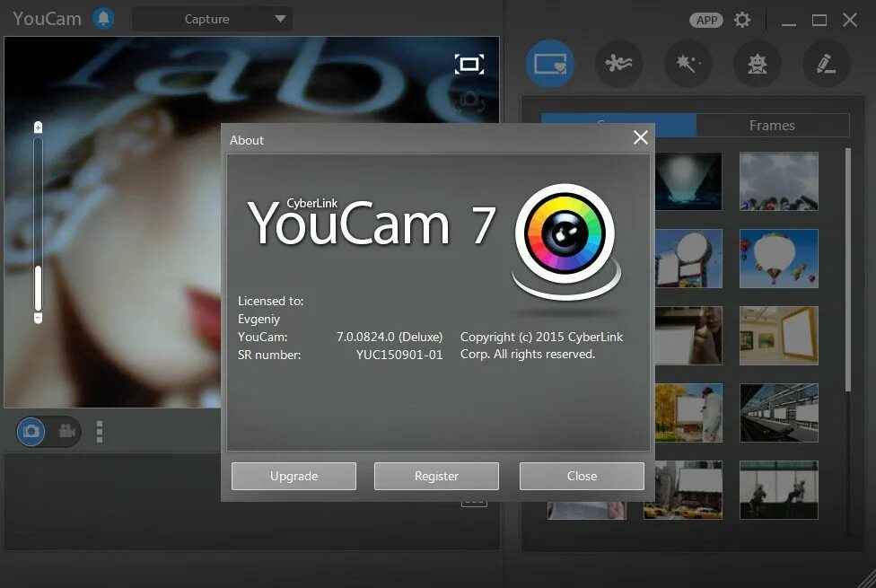The height and width of the screenshot is (588, 876).
Task: Switch to the Frames tab
Action: (772, 125)
